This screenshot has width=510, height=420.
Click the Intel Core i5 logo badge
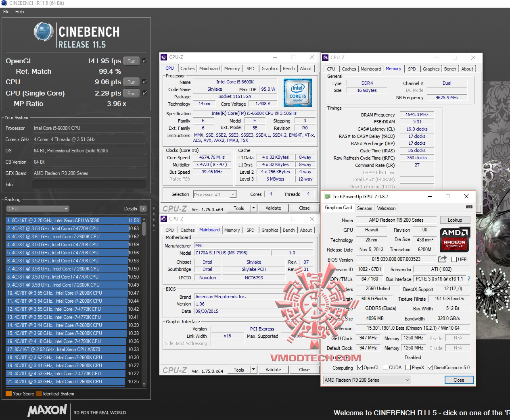[298, 92]
